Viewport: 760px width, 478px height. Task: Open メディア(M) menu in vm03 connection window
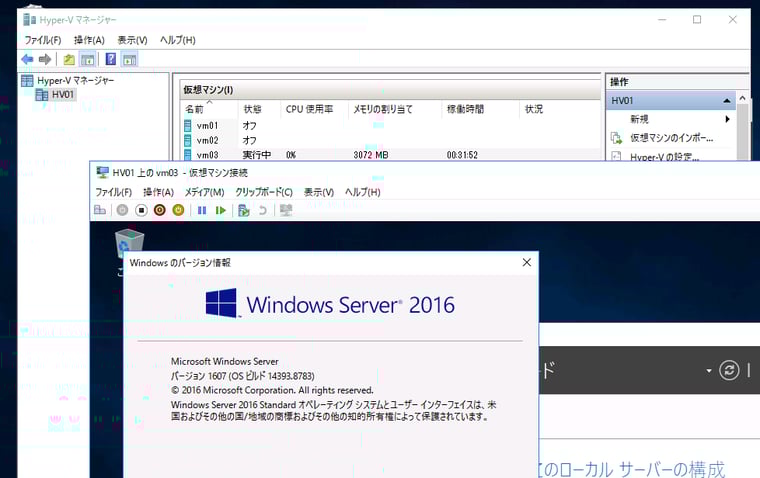205,192
